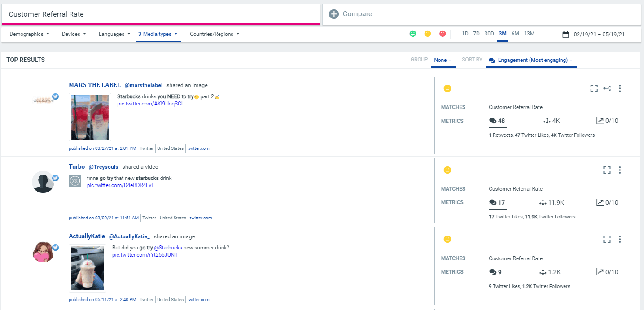The width and height of the screenshot is (644, 310).
Task: Click the red negative sentiment filter icon
Action: point(442,33)
